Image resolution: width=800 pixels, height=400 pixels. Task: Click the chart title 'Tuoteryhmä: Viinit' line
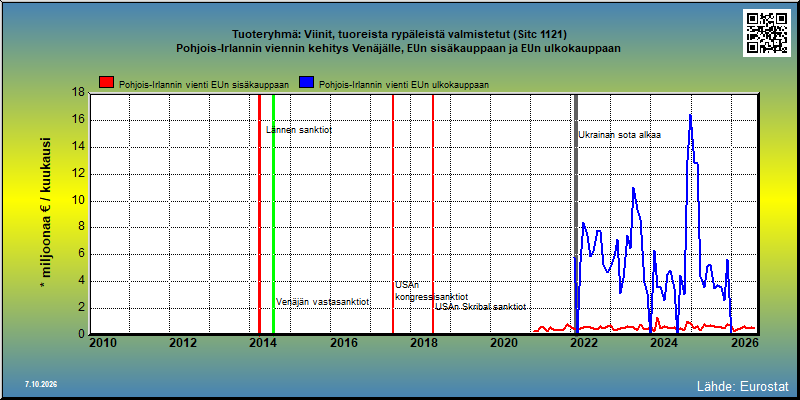(x=398, y=35)
